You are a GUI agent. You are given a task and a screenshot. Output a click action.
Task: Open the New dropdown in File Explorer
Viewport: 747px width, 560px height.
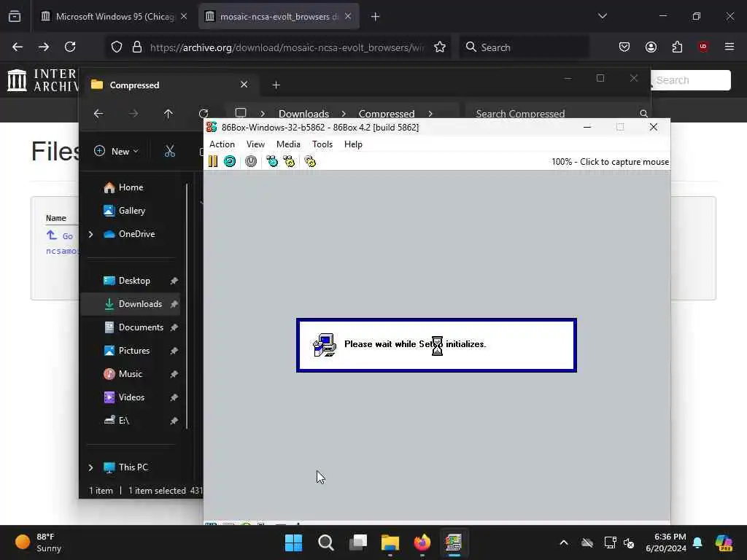pos(116,152)
